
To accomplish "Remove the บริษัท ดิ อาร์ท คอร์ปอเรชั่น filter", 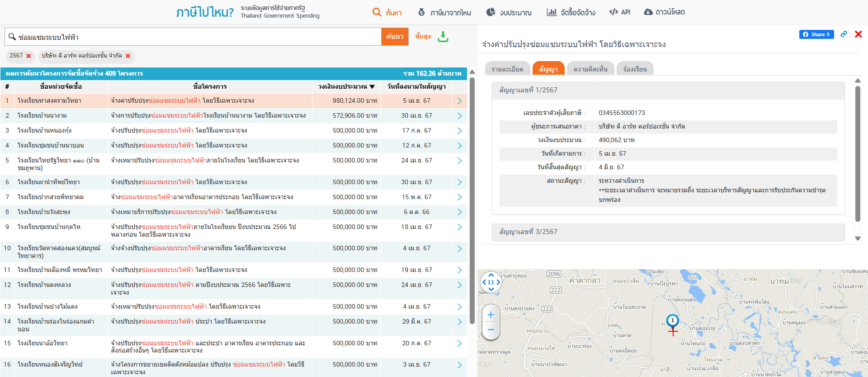I will pyautogui.click(x=128, y=56).
